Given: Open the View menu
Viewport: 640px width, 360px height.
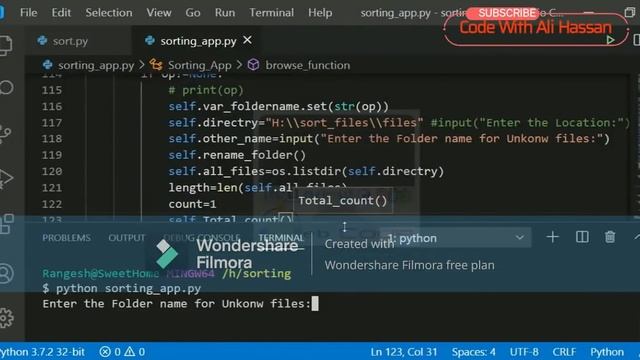Looking at the screenshot, I should (159, 13).
